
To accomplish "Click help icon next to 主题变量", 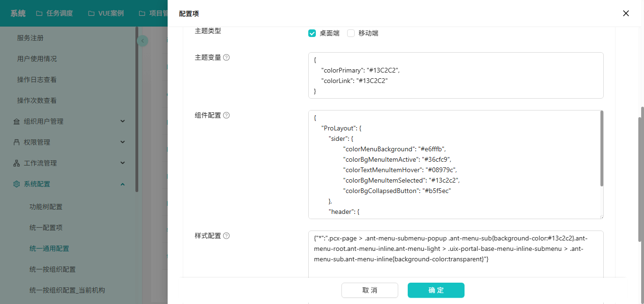I will pos(226,57).
